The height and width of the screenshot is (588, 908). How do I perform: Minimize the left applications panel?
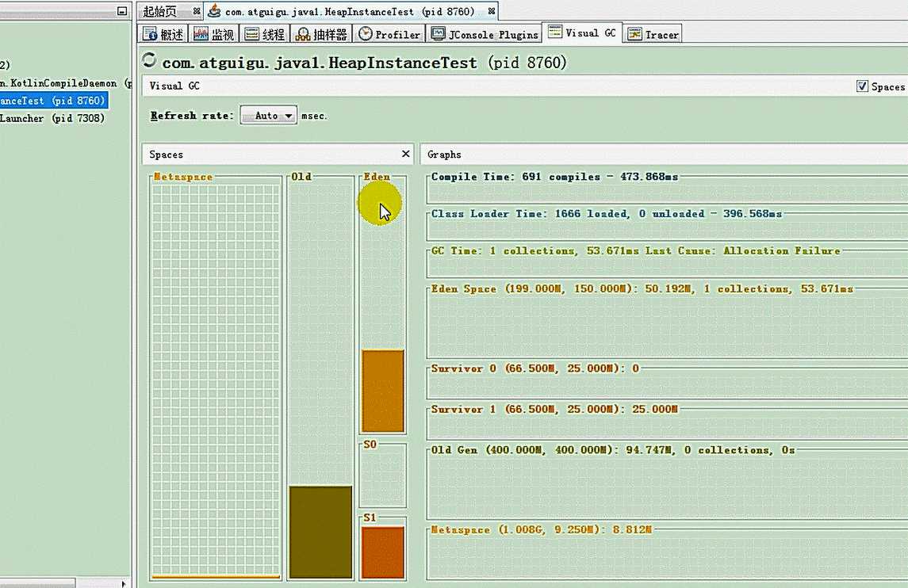(x=121, y=11)
